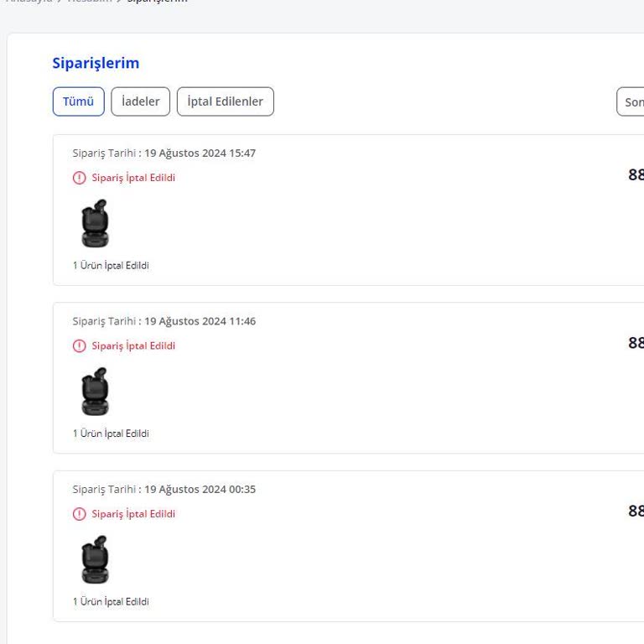Click the cancelled icon on 15:47 order

[80, 178]
